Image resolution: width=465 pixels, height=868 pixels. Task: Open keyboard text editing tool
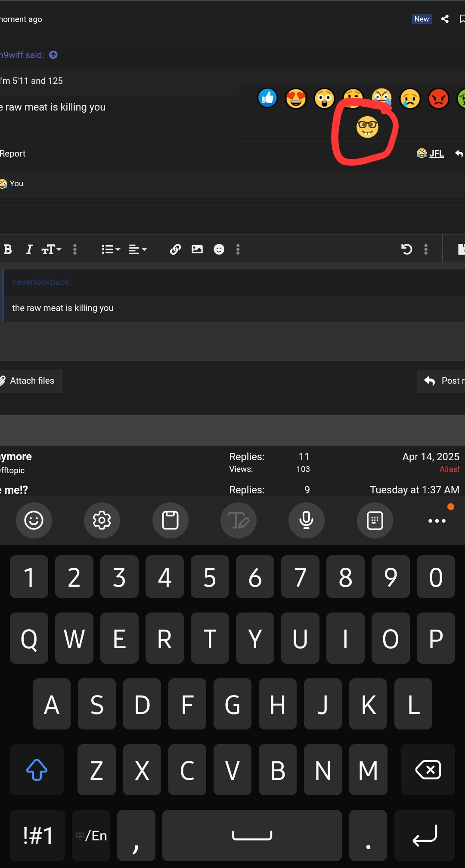[x=239, y=520]
